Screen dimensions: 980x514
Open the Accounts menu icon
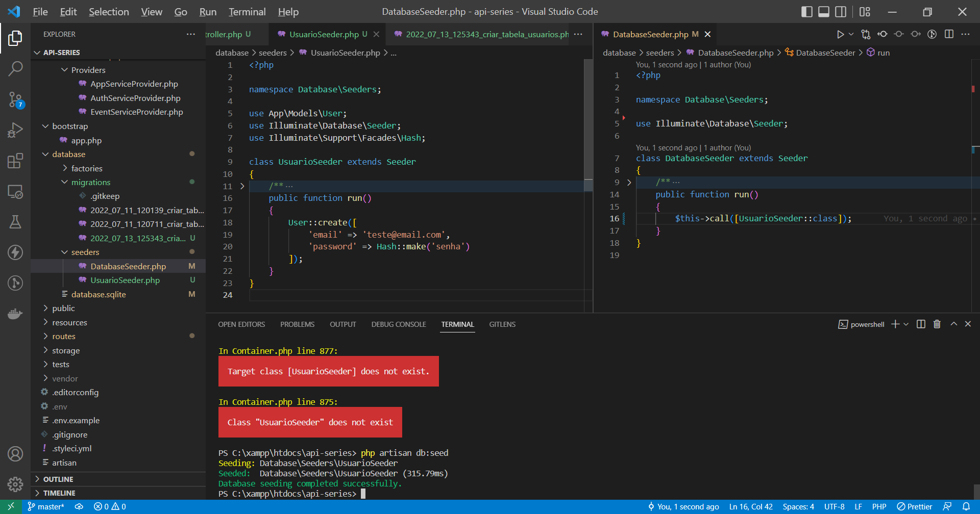[x=15, y=454]
